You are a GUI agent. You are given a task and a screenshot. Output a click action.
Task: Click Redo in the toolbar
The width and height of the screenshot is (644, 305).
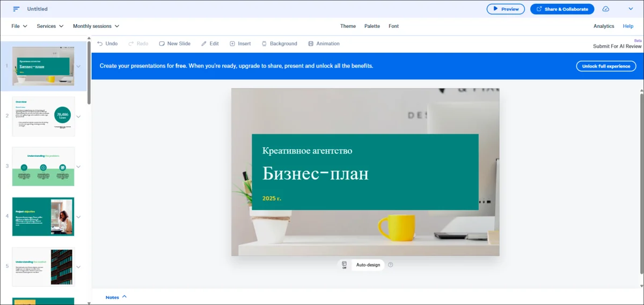[138, 43]
